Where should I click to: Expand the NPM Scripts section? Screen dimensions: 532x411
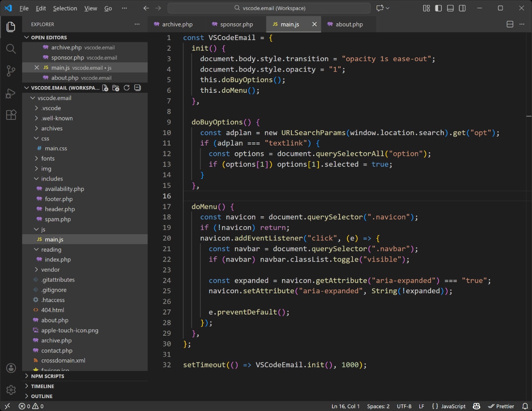click(47, 376)
